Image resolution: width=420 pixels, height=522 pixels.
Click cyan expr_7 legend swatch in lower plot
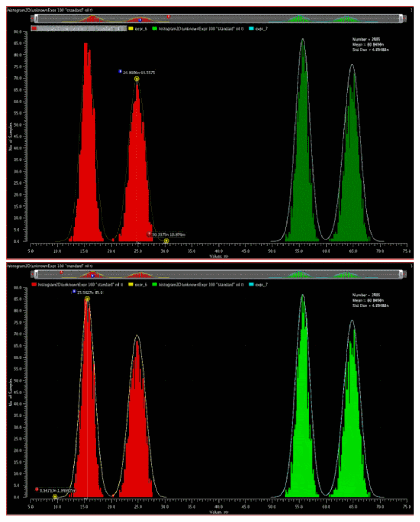252,284
